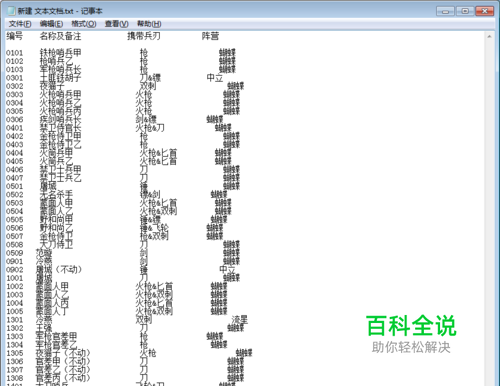The height and width of the screenshot is (386, 500).
Task: Place cursor at row number 1005
Action: pyautogui.click(x=15, y=311)
